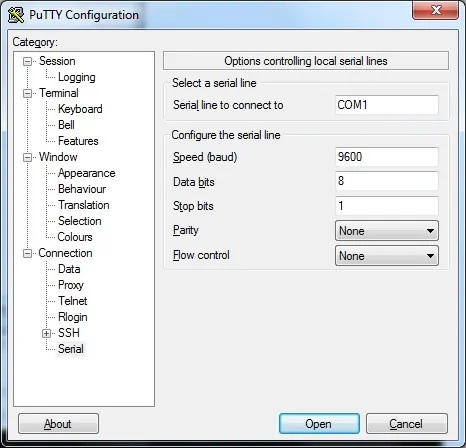
Task: Click the Open button
Action: [x=319, y=424]
